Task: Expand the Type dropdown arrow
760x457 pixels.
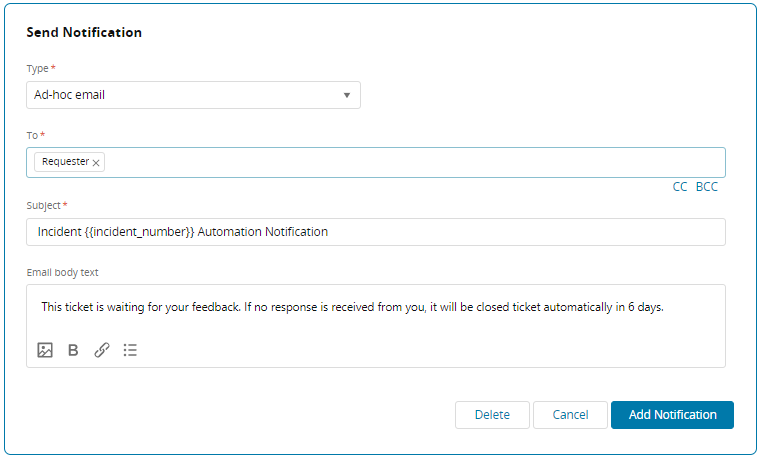Action: pos(347,95)
